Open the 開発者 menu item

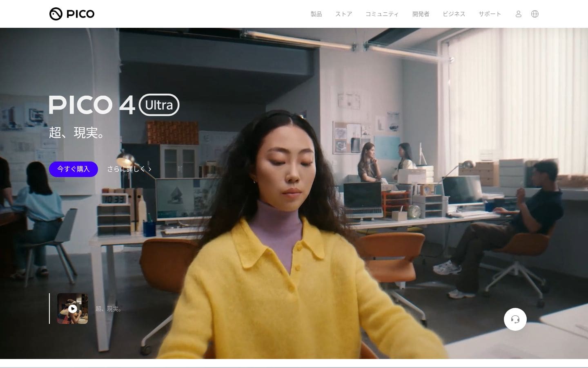point(421,14)
